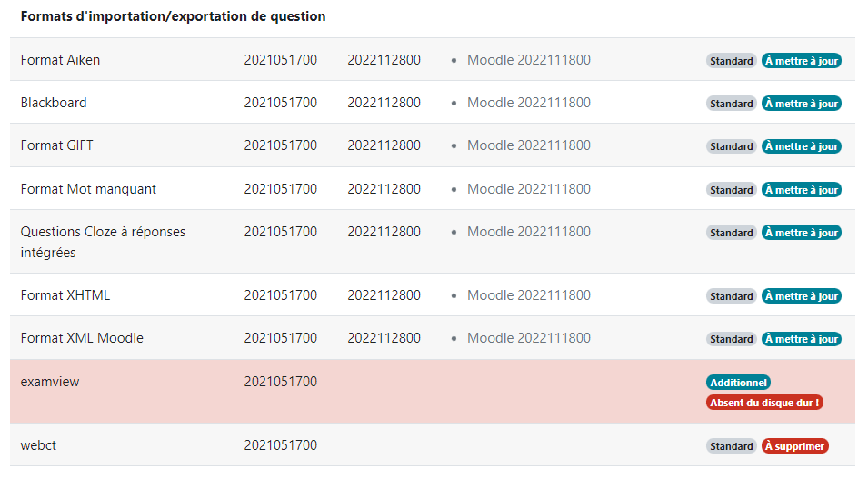Image resolution: width=868 pixels, height=479 pixels.
Task: Click the 'Absent du disque dur !' badge
Action: [764, 403]
